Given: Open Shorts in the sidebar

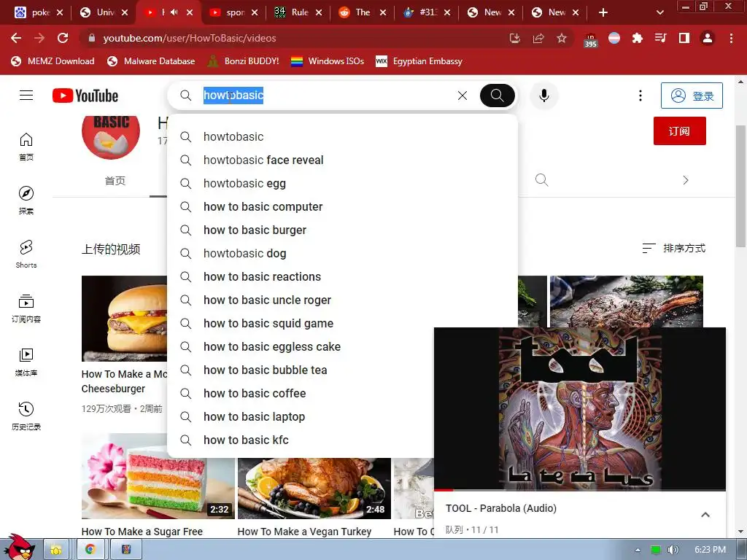Looking at the screenshot, I should click(x=26, y=254).
